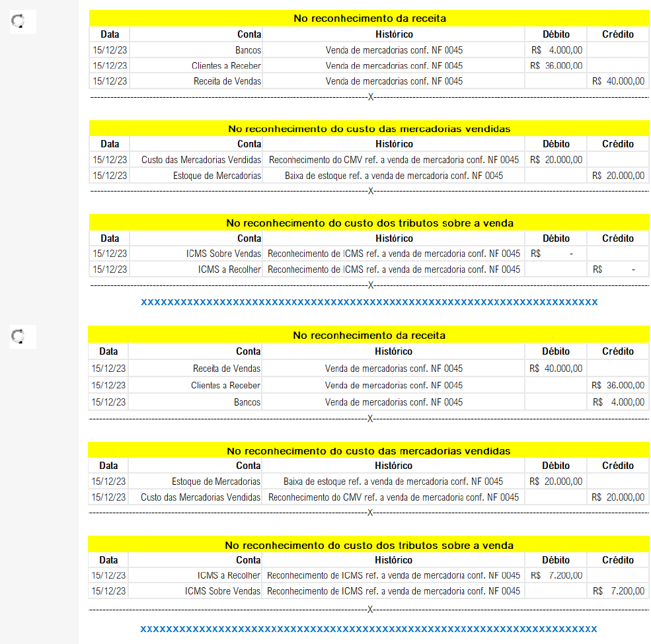Viewport: 651px width, 644px height.
Task: Select the second answer option radio button
Action: click(x=18, y=337)
